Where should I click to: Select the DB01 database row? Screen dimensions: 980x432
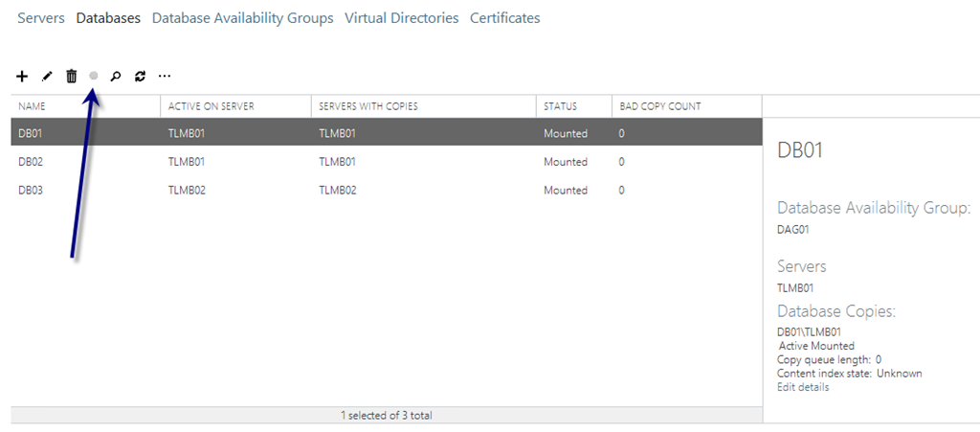pos(387,133)
